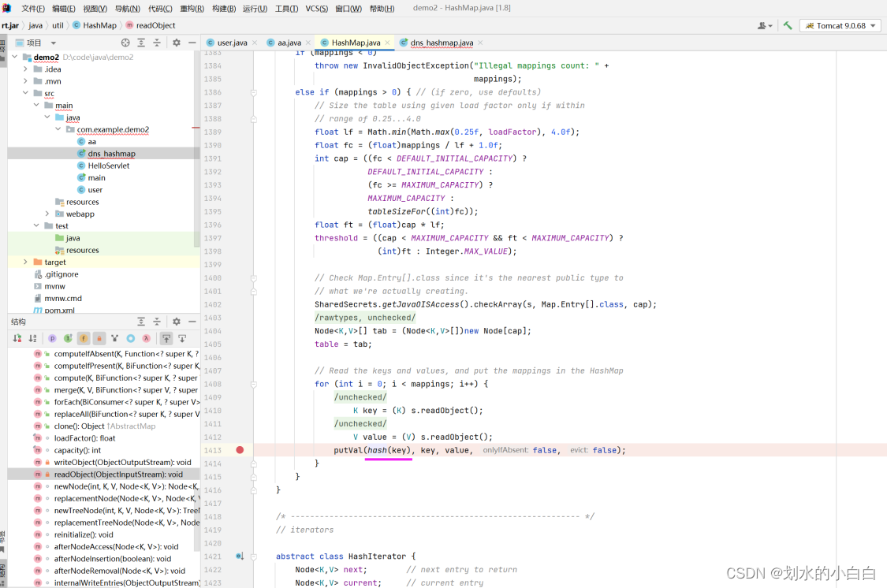The width and height of the screenshot is (887, 588).
Task: Select capacity(): int in Structure list
Action: pos(77,450)
